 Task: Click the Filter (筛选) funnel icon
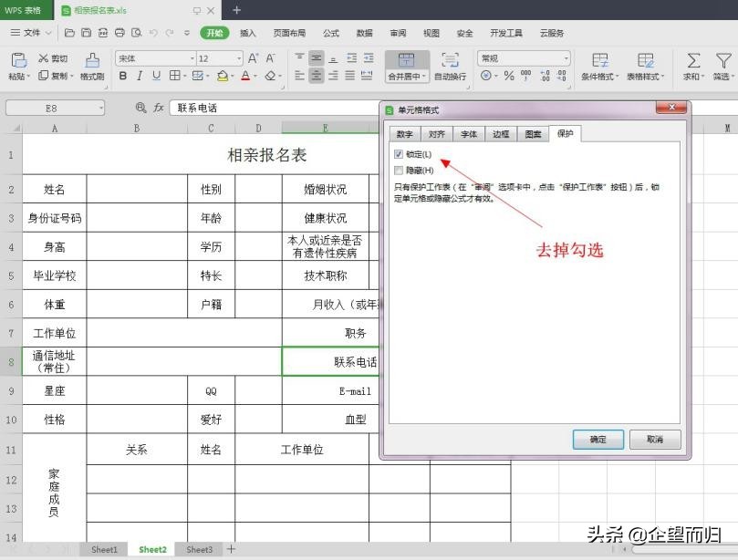click(x=722, y=60)
